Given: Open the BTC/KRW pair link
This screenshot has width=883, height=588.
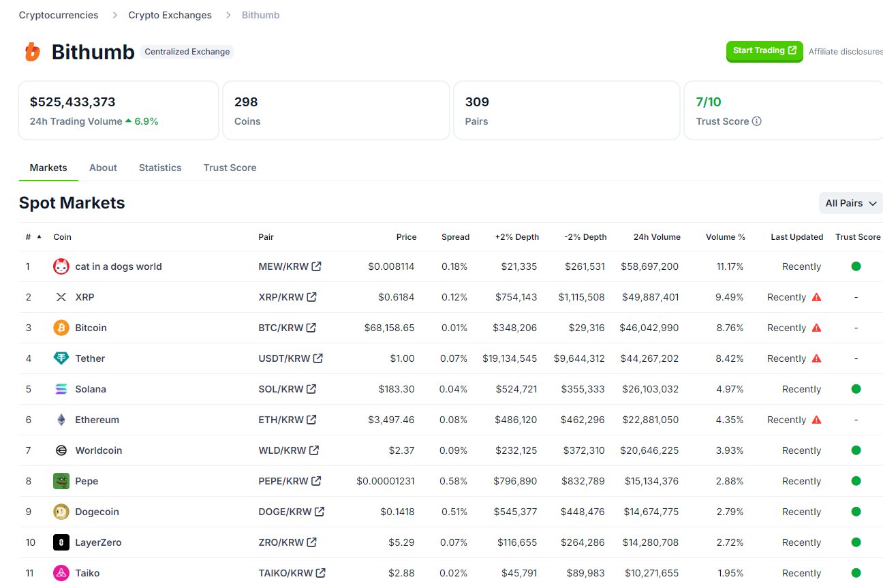Looking at the screenshot, I should pos(288,328).
